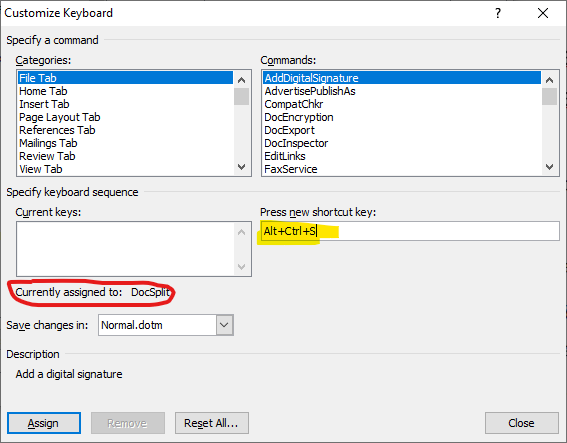Click Commands list scroll down arrow
Image resolution: width=567 pixels, height=443 pixels.
(x=550, y=167)
